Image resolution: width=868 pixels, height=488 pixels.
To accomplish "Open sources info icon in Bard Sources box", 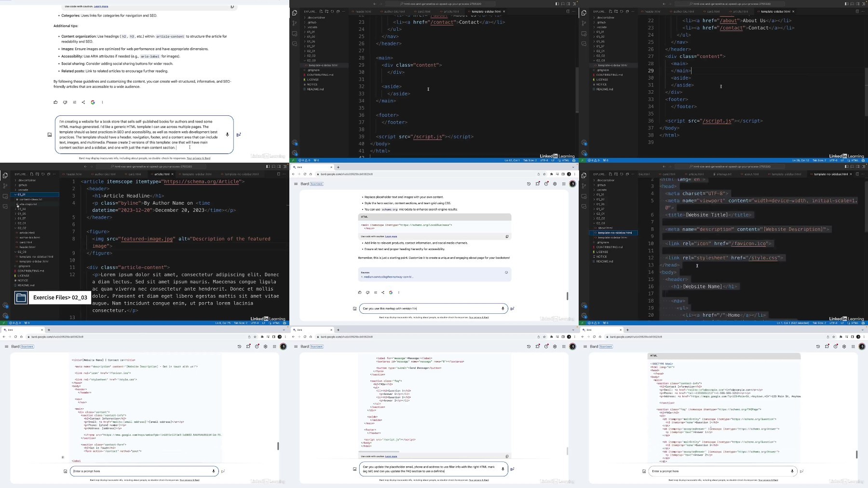I will [x=506, y=272].
